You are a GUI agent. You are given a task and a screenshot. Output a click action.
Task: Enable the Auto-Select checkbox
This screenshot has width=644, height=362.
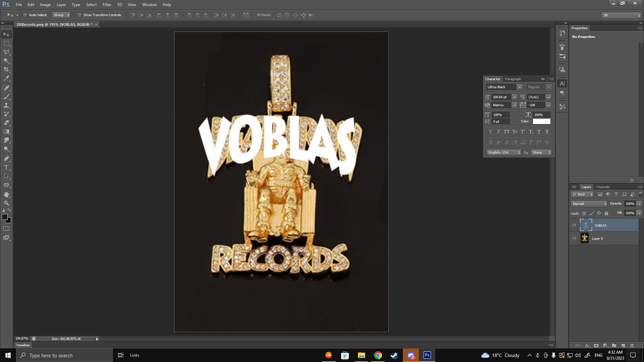pos(25,15)
